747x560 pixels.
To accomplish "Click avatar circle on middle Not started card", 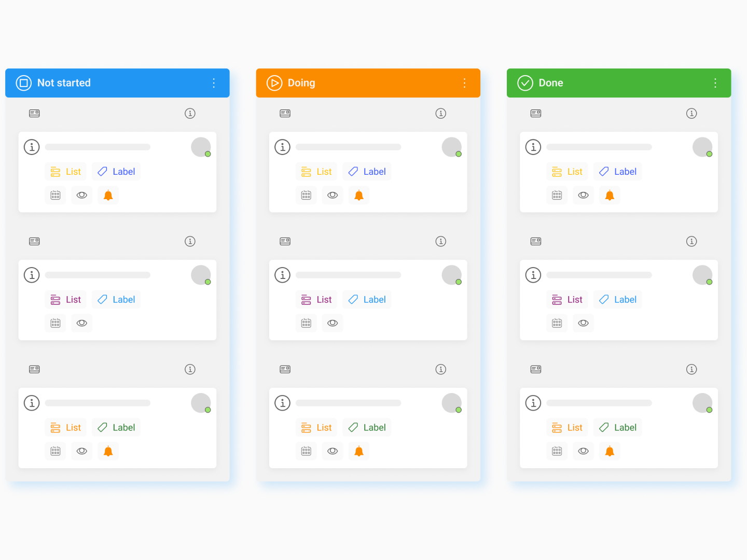I will click(201, 275).
